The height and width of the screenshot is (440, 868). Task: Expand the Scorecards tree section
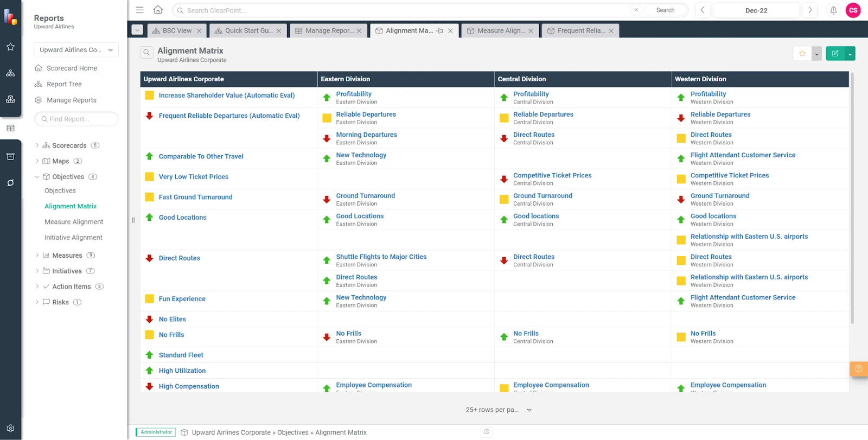37,145
